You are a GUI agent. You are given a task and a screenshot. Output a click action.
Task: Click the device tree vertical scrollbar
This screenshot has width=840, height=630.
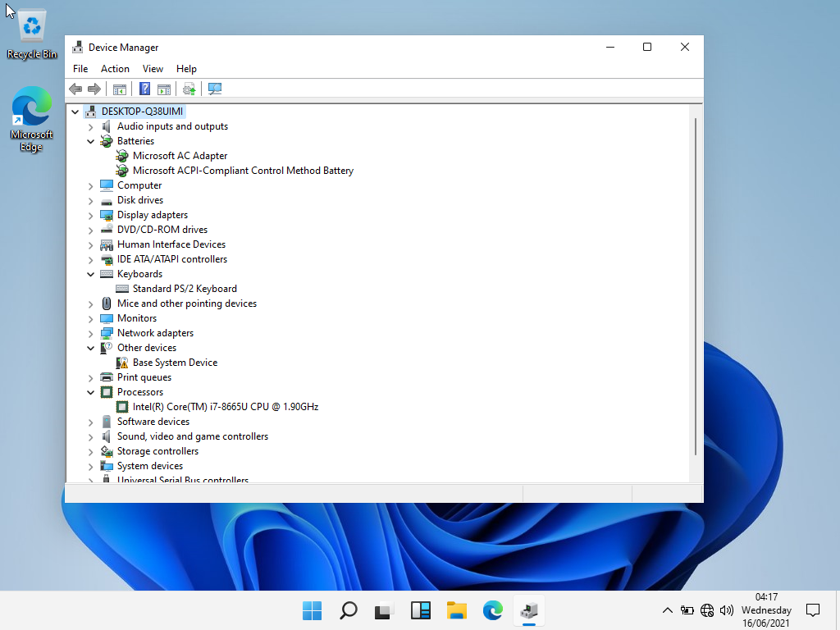tap(696, 286)
